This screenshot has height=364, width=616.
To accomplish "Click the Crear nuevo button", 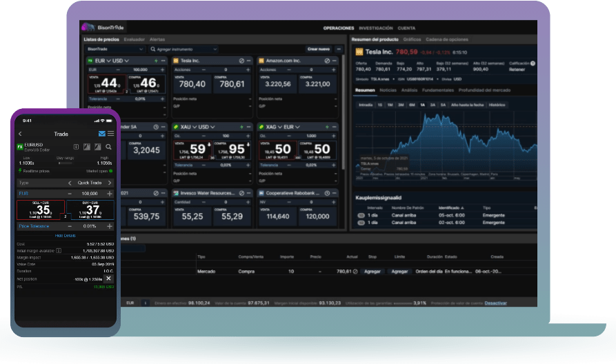I will point(319,50).
